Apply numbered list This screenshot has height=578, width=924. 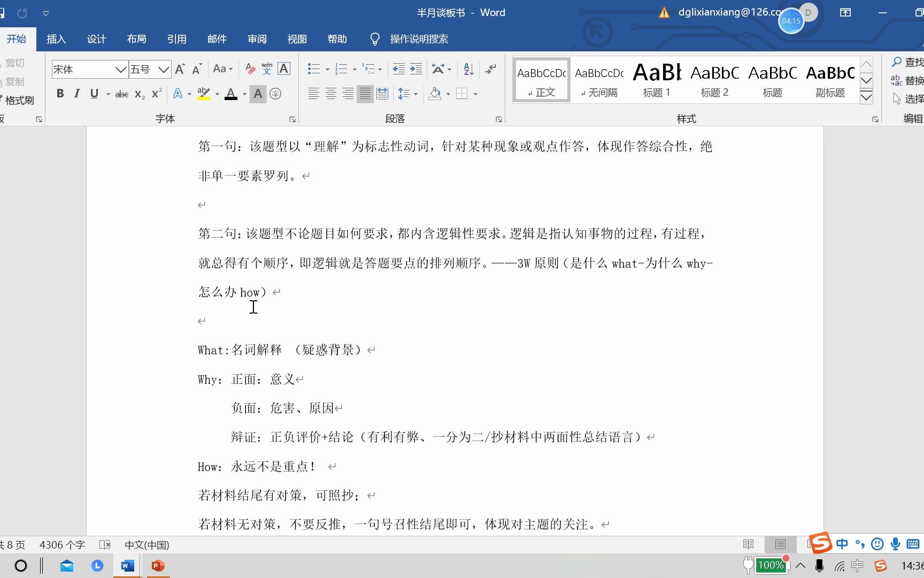pos(341,69)
